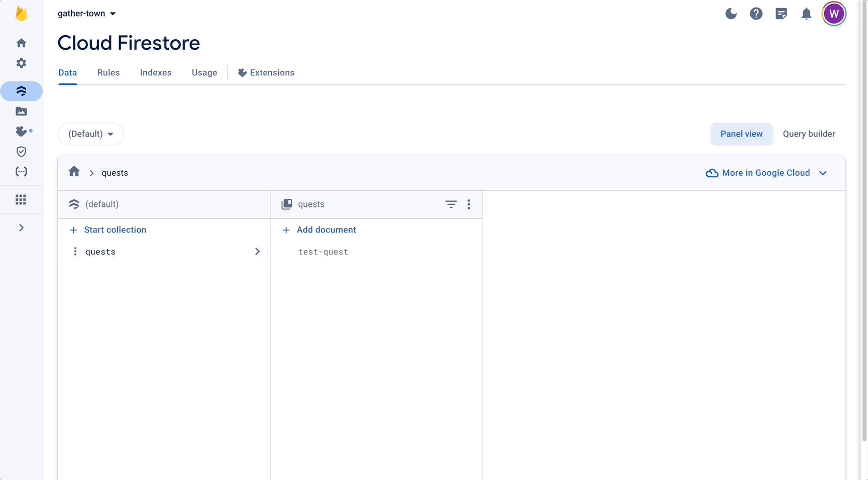868x480 pixels.
Task: Switch to the Rules tab
Action: [108, 73]
